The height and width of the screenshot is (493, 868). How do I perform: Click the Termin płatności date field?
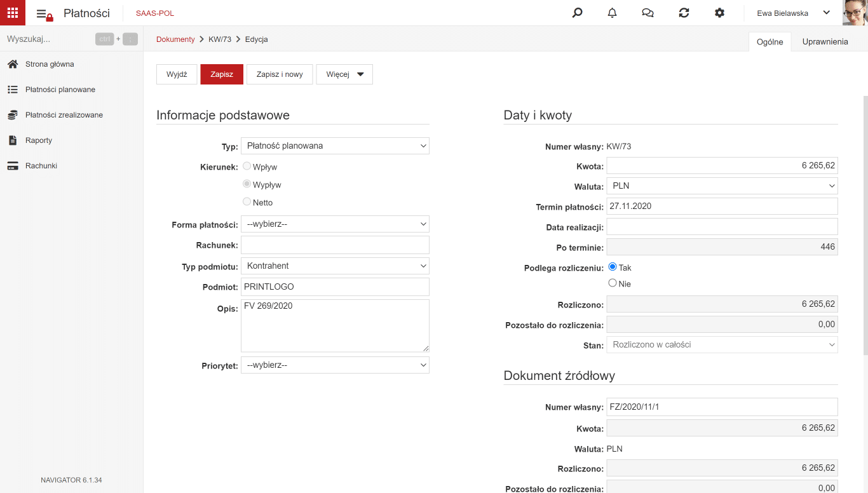coord(722,206)
